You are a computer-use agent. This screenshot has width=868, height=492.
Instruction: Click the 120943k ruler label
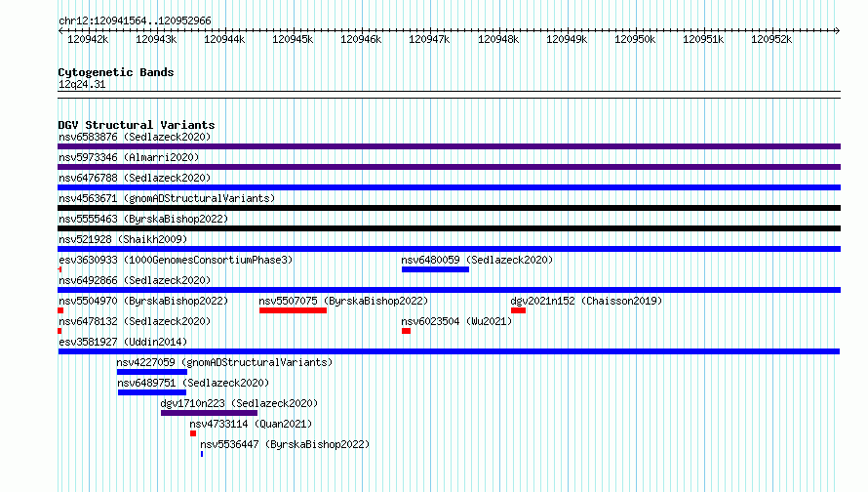pyautogui.click(x=156, y=39)
